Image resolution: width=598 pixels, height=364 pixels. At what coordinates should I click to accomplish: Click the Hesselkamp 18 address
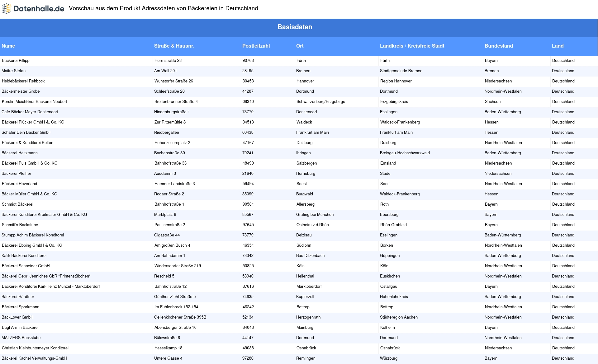(x=168, y=348)
